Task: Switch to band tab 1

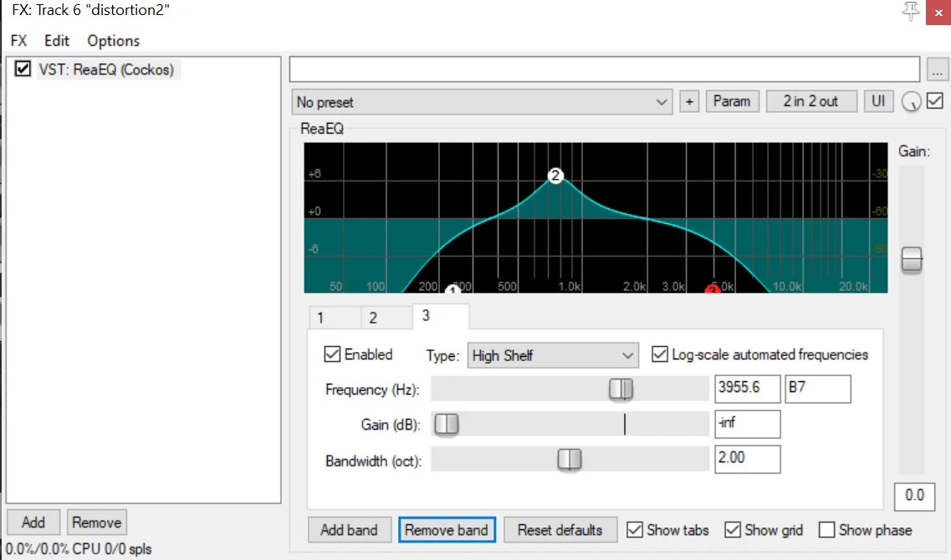Action: point(320,318)
